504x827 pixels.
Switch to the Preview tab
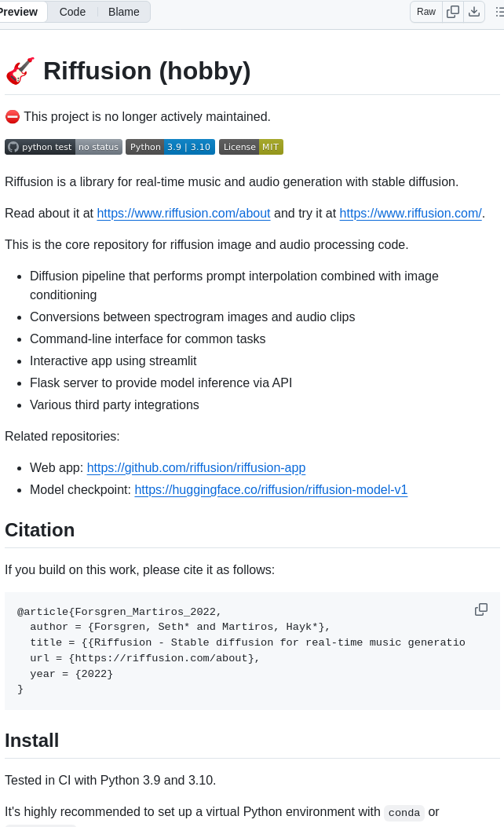[x=19, y=12]
